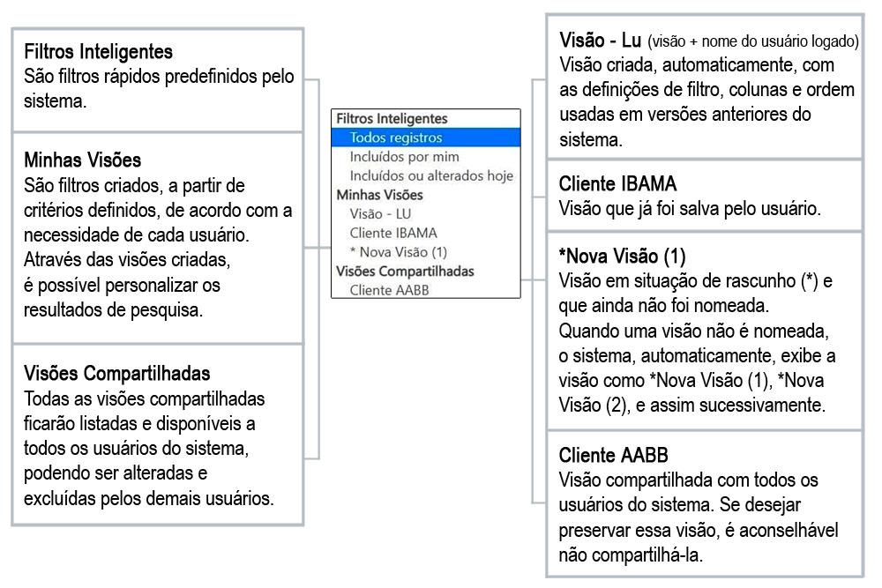The height and width of the screenshot is (588, 882).
Task: Select Cliente IBAMA in the list
Action: [426, 234]
